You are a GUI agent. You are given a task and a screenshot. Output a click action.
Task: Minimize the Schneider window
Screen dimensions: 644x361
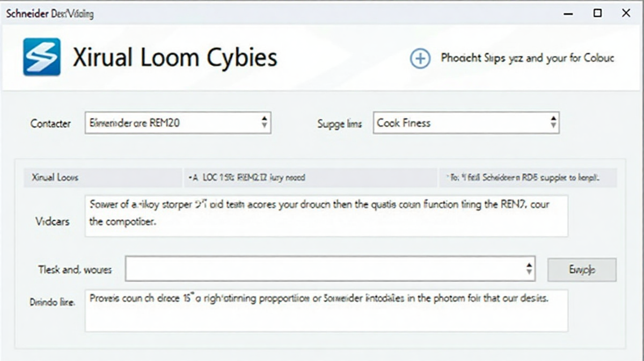point(569,13)
